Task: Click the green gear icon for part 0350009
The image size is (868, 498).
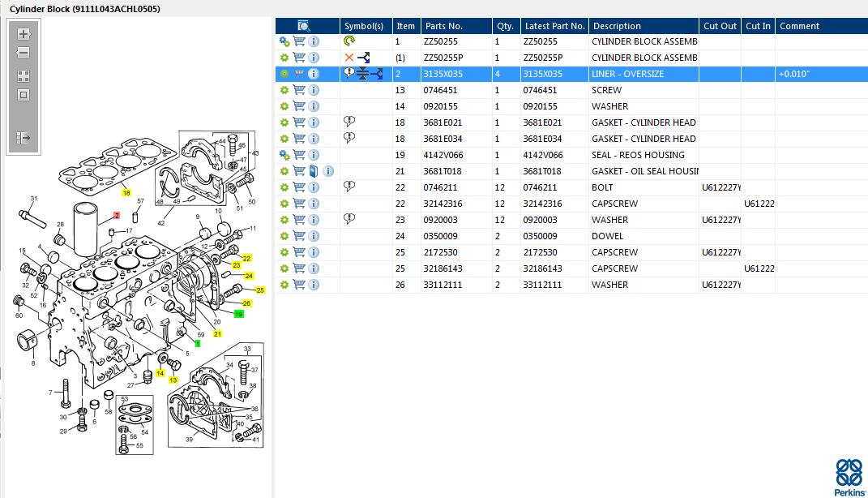Action: [x=284, y=236]
